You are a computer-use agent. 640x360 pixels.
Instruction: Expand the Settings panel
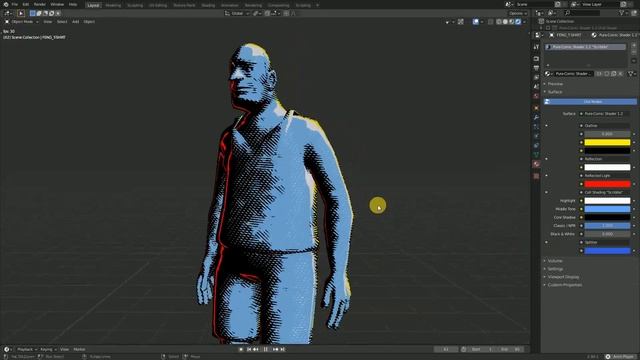click(x=555, y=269)
